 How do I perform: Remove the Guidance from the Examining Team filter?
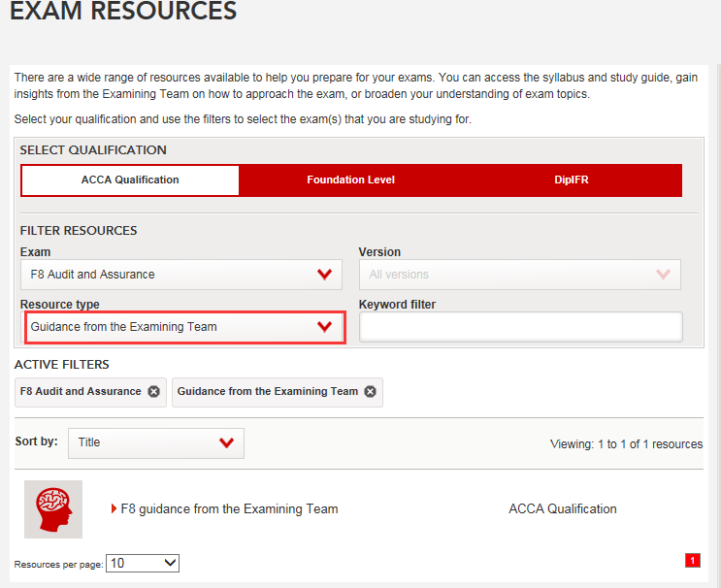coord(370,392)
